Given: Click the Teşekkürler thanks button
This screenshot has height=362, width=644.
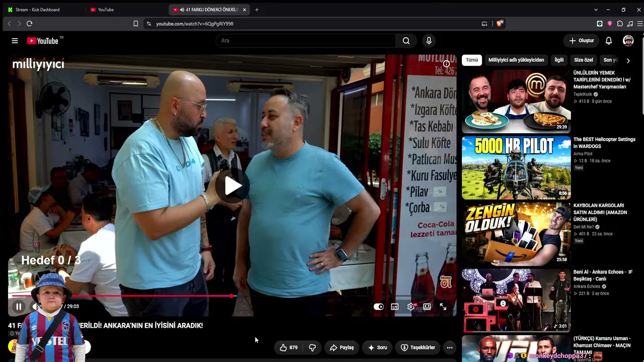Looking at the screenshot, I should pyautogui.click(x=418, y=347).
